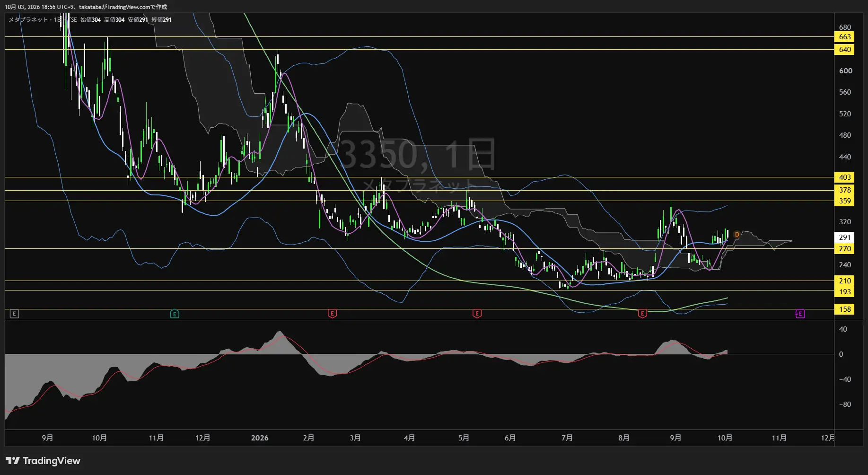Click the TradingView logo
The width and height of the screenshot is (868, 475).
pyautogui.click(x=43, y=461)
